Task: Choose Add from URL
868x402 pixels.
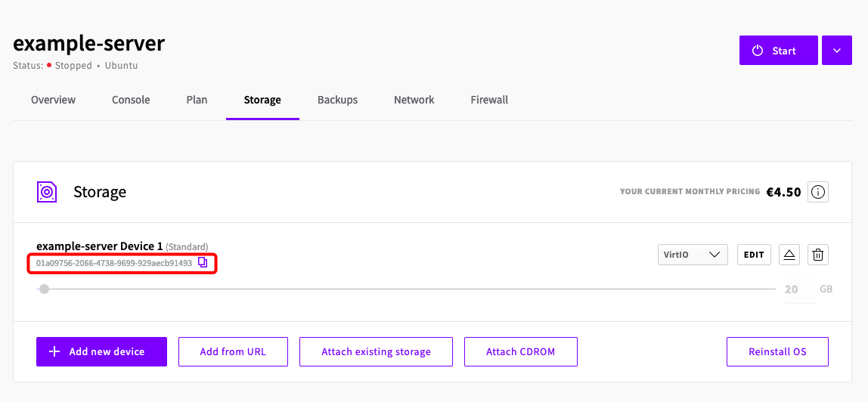Action: click(x=233, y=351)
